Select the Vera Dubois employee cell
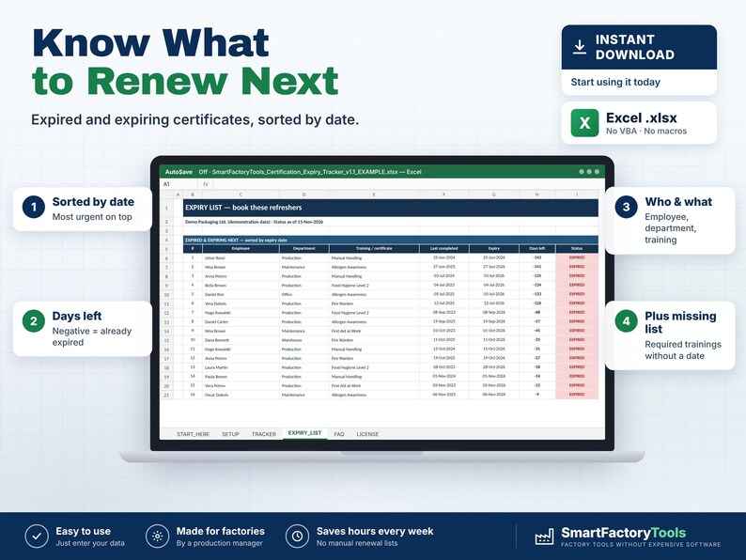Image resolution: width=746 pixels, height=560 pixels. click(x=241, y=303)
